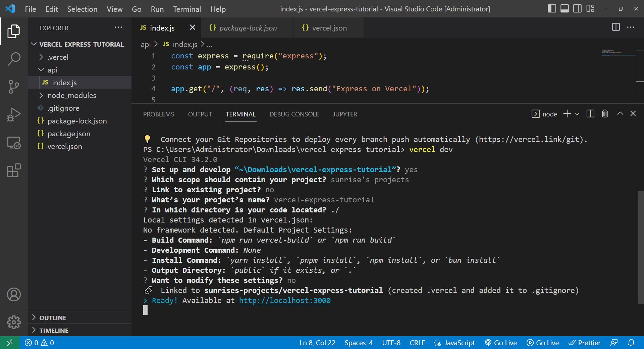This screenshot has height=349, width=644.
Task: Open Explorer more actions ellipsis
Action: [118, 28]
